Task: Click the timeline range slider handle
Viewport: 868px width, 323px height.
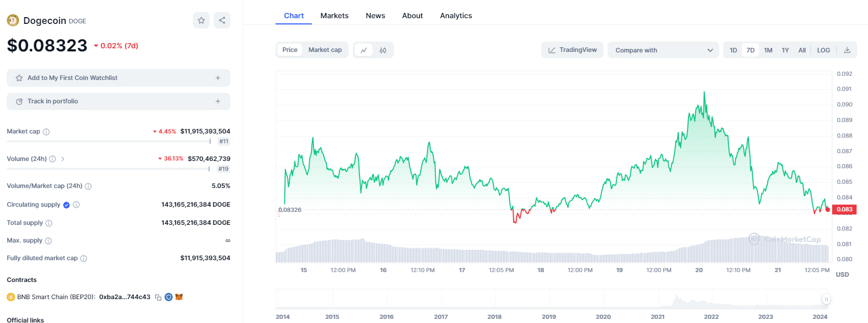Action: tap(826, 299)
